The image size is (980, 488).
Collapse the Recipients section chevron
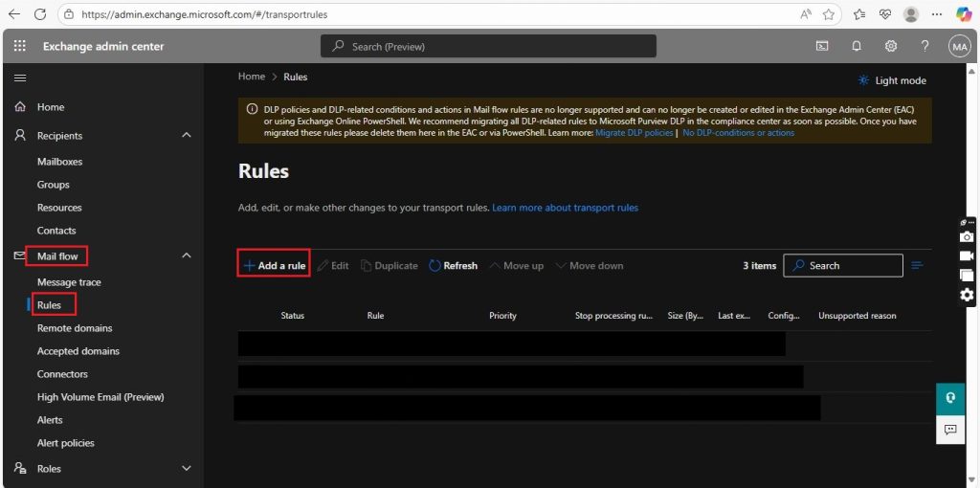pyautogui.click(x=187, y=136)
